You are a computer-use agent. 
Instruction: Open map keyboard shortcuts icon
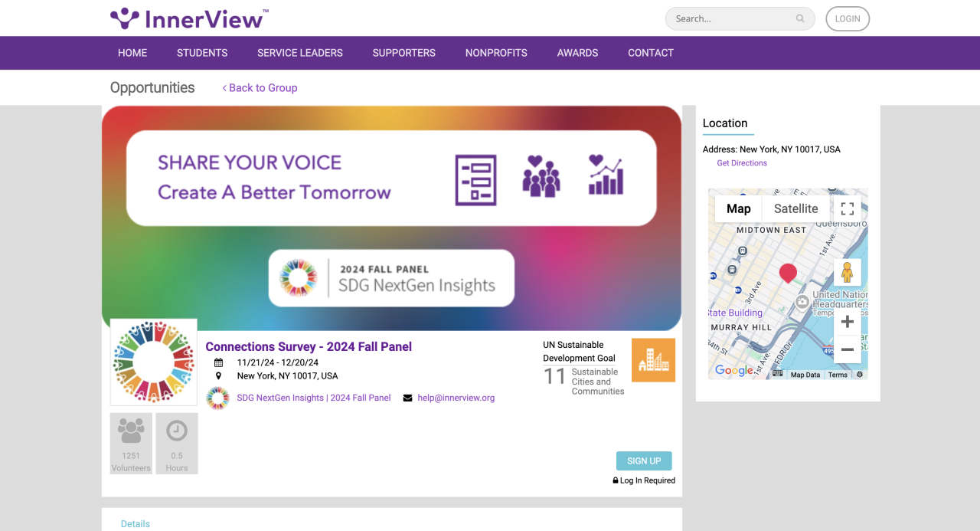[778, 374]
